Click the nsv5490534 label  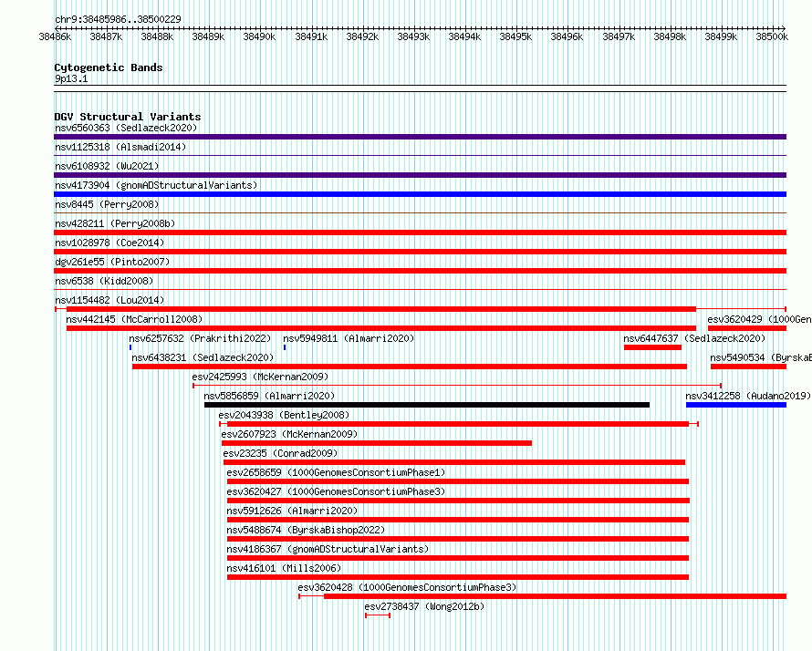pos(761,357)
